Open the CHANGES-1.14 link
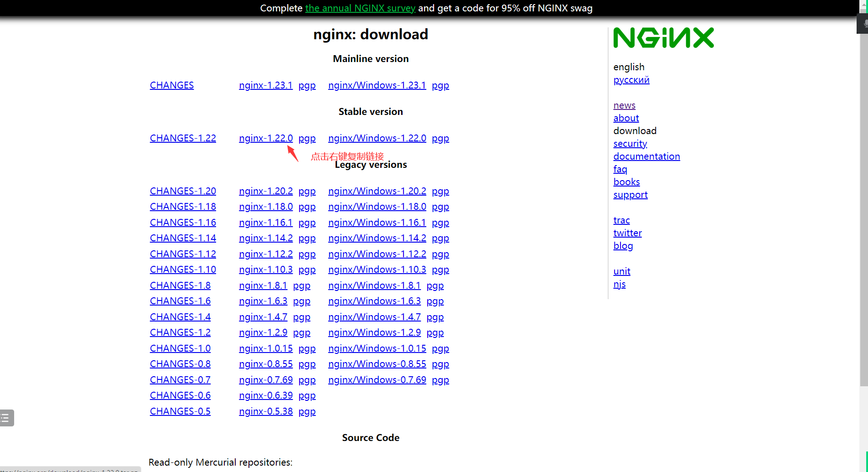Image resolution: width=868 pixels, height=472 pixels. coord(183,238)
